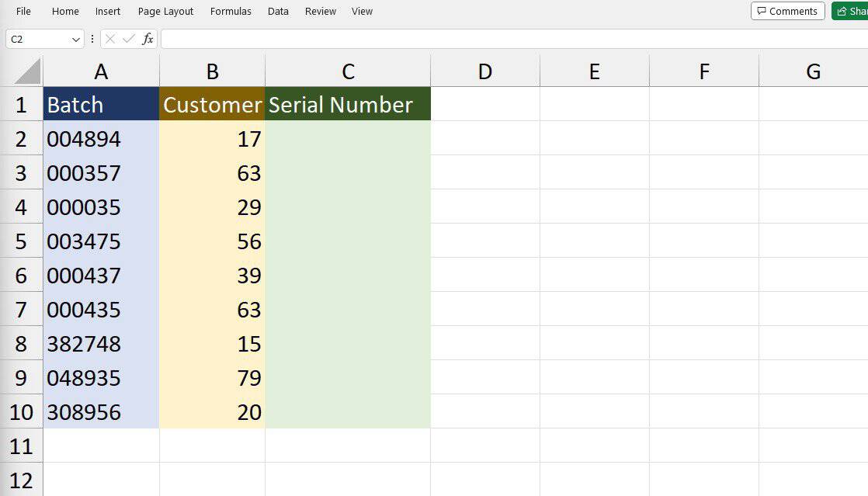Click the Review menu item
This screenshot has width=868, height=496.
[320, 11]
